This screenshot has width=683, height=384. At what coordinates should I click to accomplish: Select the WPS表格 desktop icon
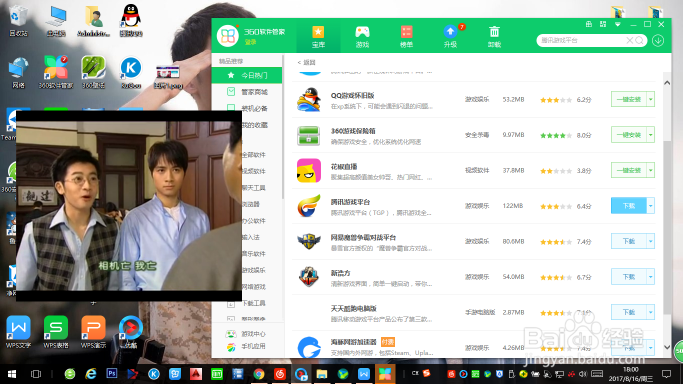[56, 333]
